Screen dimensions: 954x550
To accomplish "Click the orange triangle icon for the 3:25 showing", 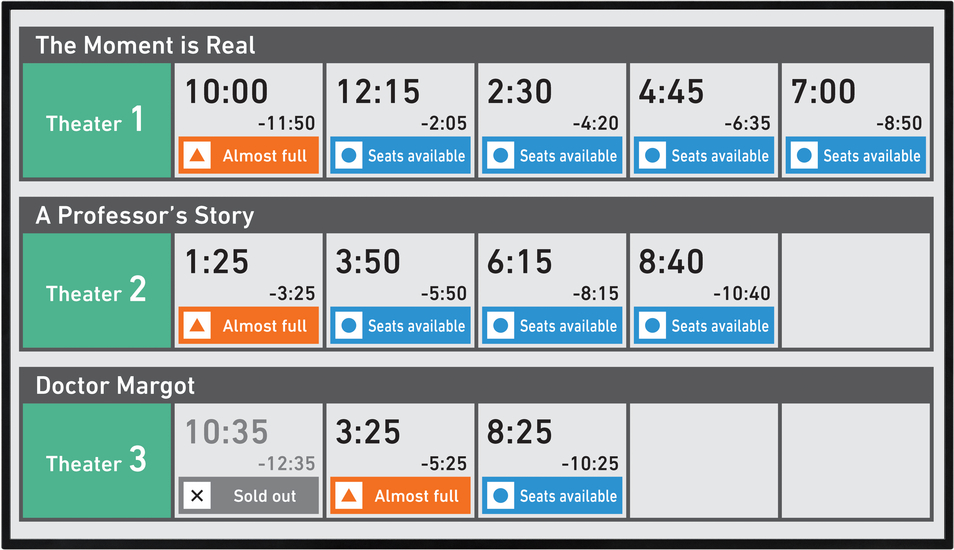I will [x=349, y=496].
